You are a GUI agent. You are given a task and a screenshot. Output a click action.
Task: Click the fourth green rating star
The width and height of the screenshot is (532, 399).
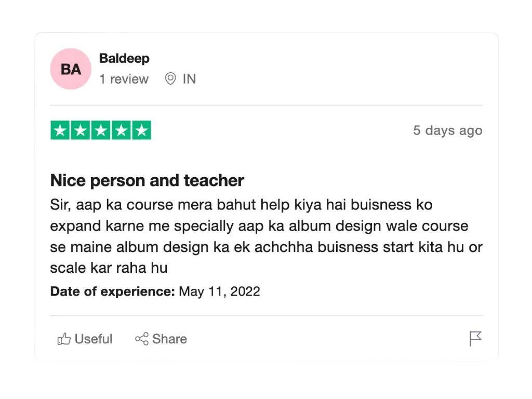tap(121, 130)
